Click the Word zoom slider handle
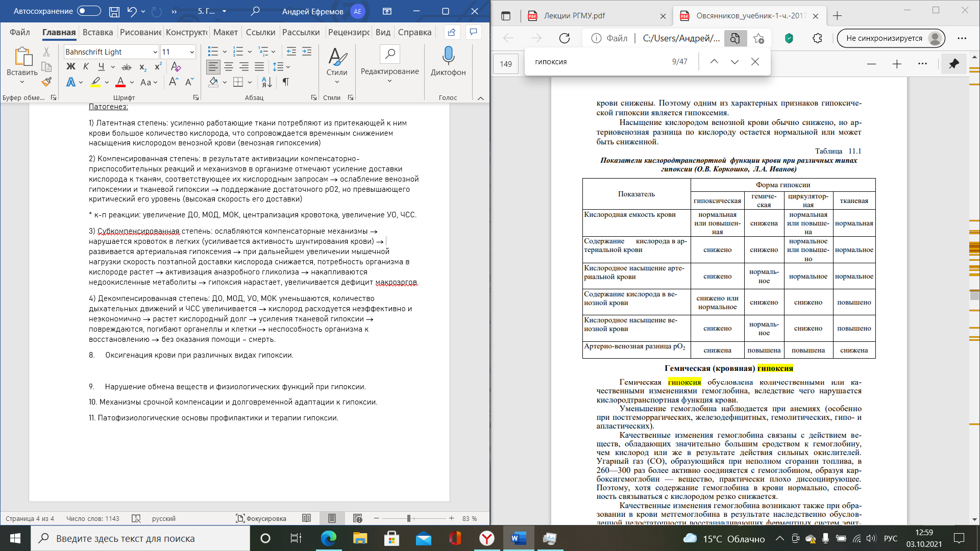 (409, 518)
